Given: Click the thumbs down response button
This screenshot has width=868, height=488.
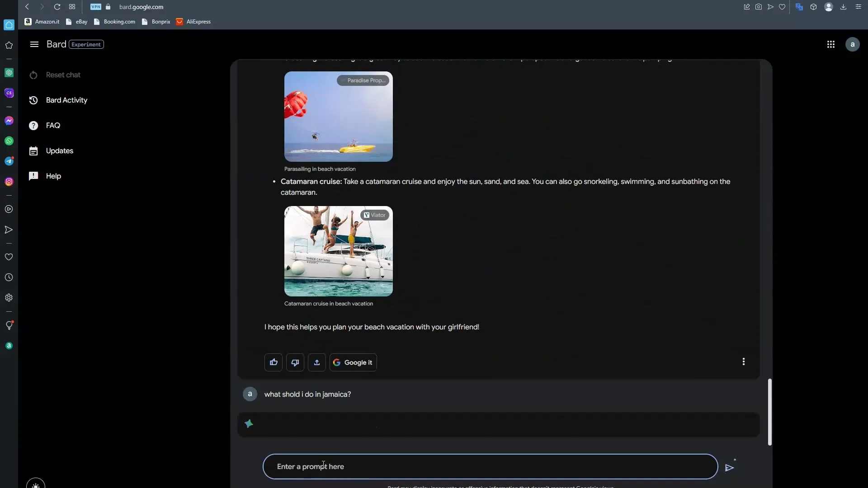Looking at the screenshot, I should coord(295,362).
